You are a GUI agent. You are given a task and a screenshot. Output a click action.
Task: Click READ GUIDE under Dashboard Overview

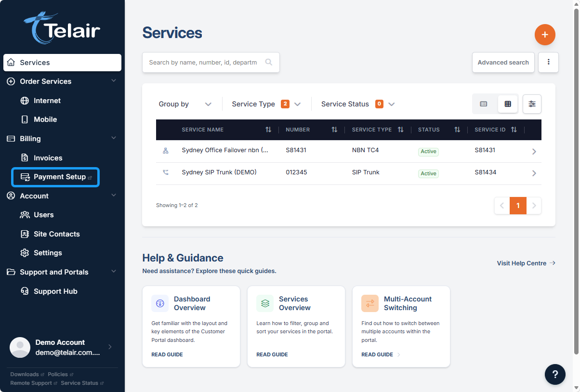[x=167, y=354]
